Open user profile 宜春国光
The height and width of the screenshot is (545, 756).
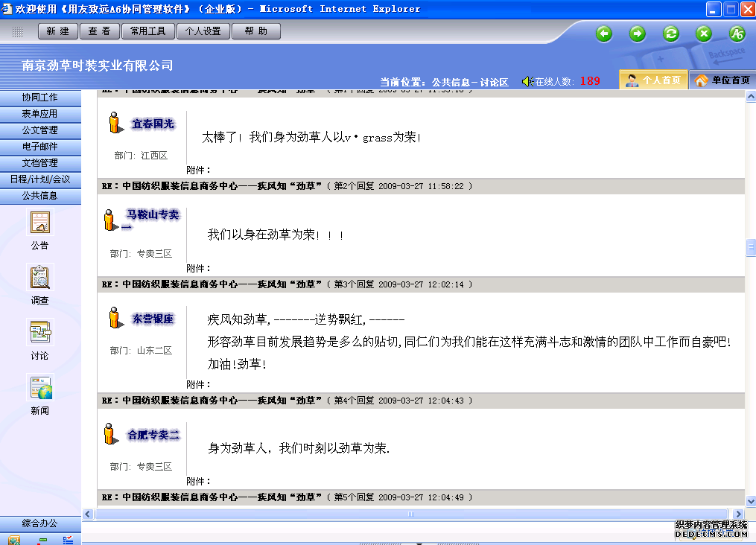pos(153,124)
